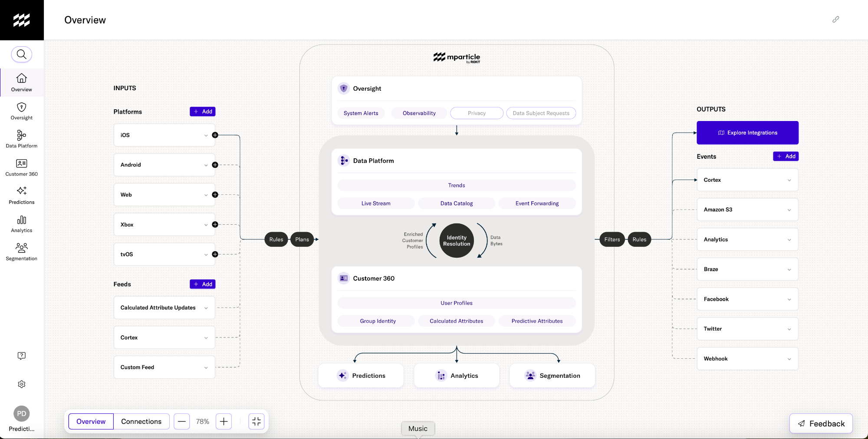This screenshot has height=439, width=868.
Task: Add a new event output
Action: pos(786,156)
